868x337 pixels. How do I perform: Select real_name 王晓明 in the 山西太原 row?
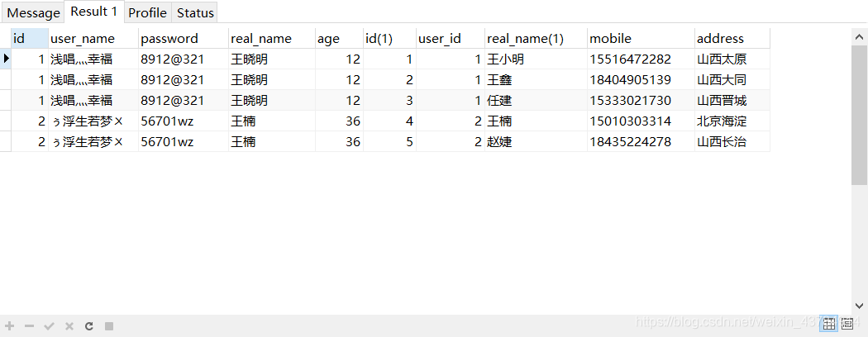(272, 59)
